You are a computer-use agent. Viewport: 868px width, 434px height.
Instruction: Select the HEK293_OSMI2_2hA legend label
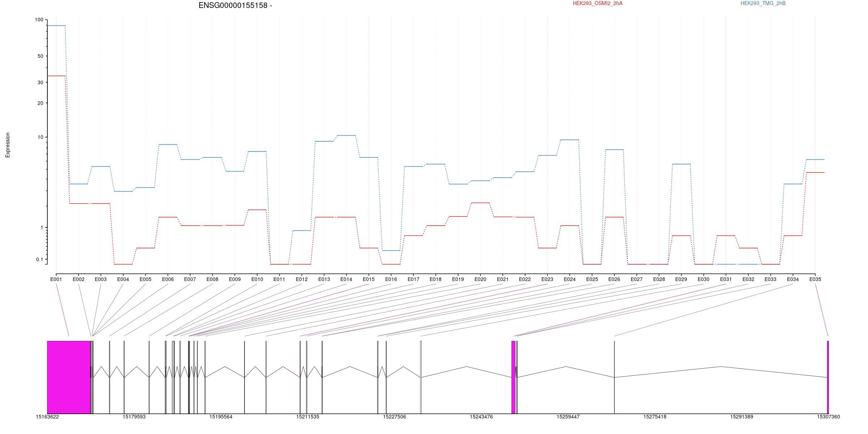(597, 3)
